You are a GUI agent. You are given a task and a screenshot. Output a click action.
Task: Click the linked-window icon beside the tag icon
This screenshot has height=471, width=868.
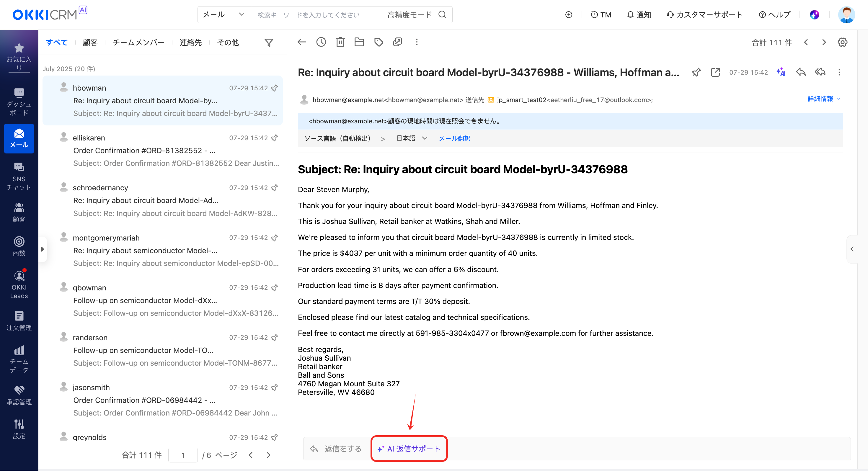coord(398,42)
